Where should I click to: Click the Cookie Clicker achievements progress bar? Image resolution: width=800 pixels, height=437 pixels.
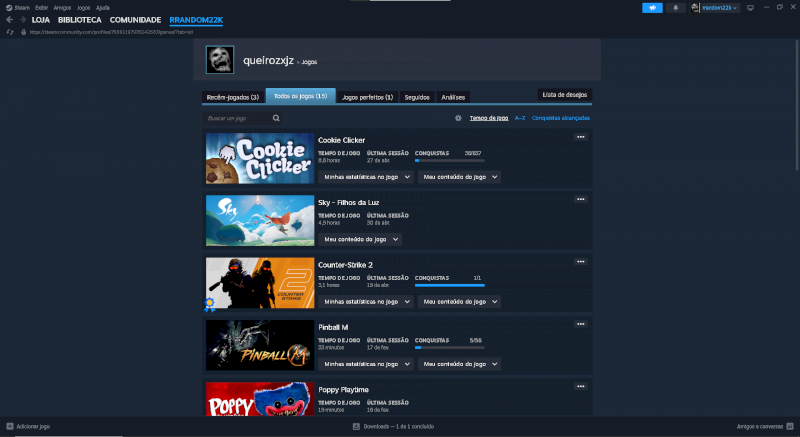pos(449,161)
